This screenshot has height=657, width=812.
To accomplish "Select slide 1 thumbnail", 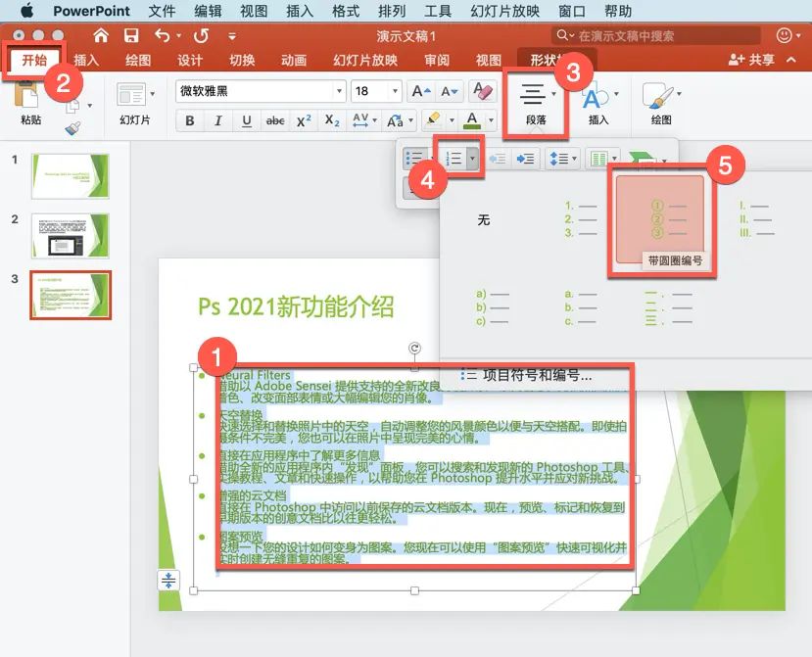I will point(70,176).
